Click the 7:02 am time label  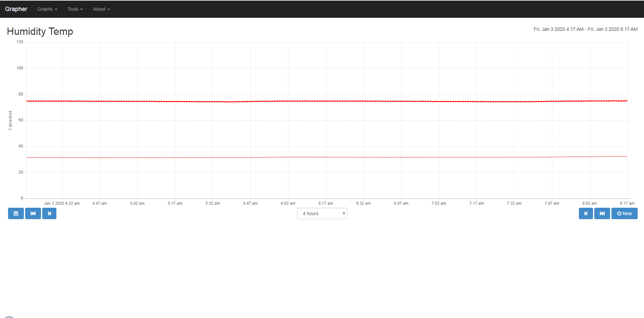[439, 203]
